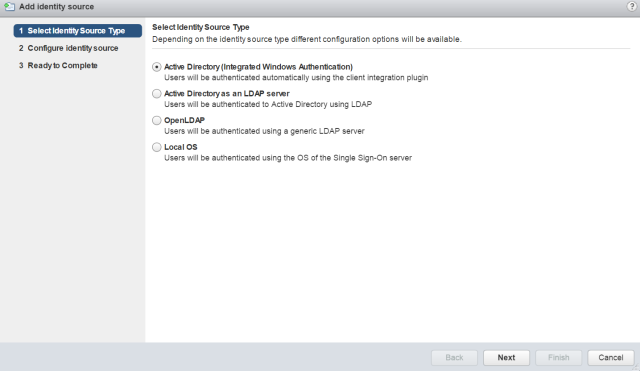
Task: Click the Finish button
Action: pyautogui.click(x=558, y=358)
